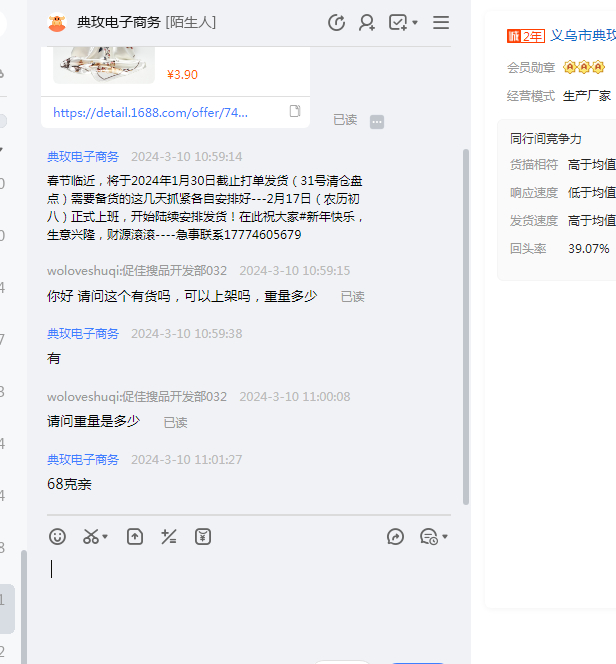Image resolution: width=616 pixels, height=664 pixels.
Task: Open the product link detail.1688.com/offer/74...
Action: pyautogui.click(x=150, y=113)
